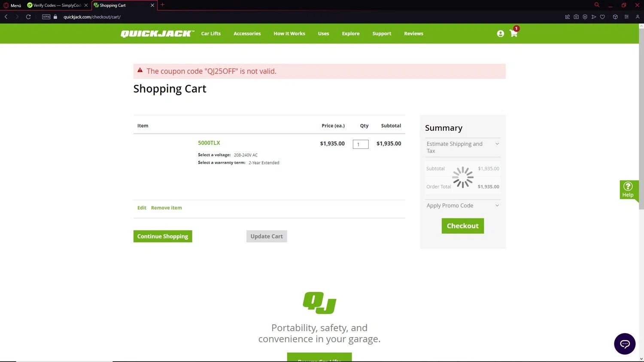Open the send/flow arrow icon
This screenshot has width=644, height=362.
coord(594,17)
